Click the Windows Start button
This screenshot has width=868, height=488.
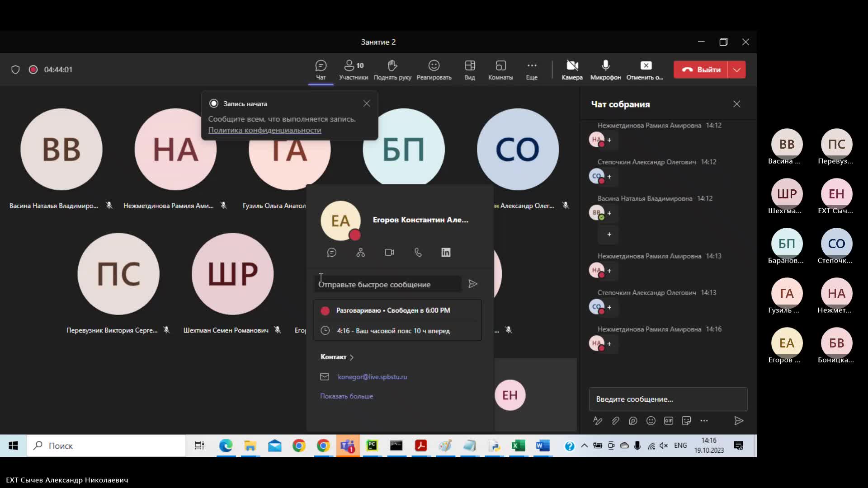[x=13, y=446]
